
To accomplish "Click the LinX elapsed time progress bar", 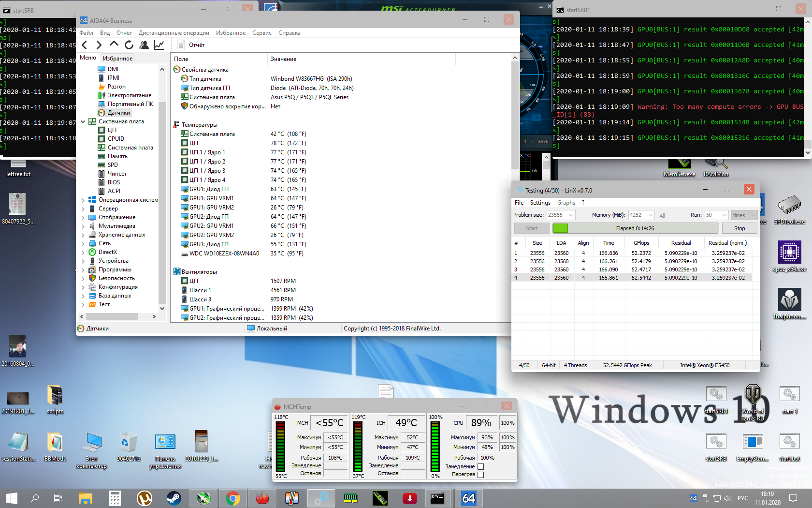I will tap(636, 228).
